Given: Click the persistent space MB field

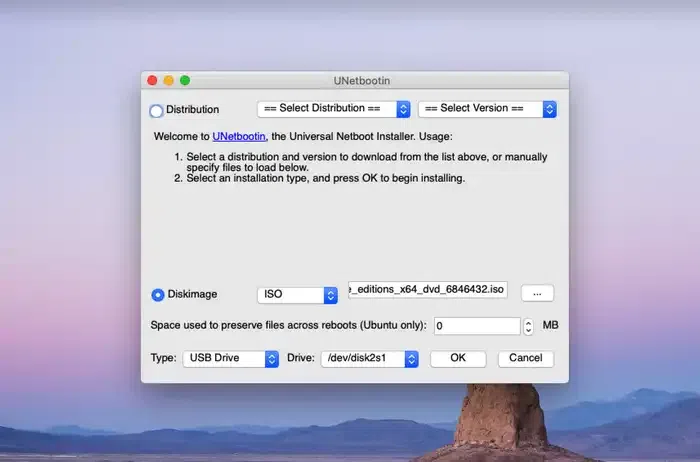Looking at the screenshot, I should click(476, 326).
